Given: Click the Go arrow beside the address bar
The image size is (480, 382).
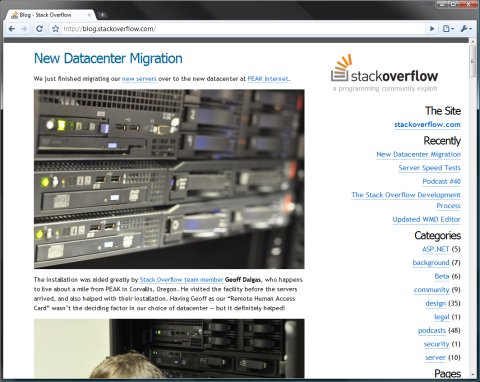Looking at the screenshot, I should 432,29.
